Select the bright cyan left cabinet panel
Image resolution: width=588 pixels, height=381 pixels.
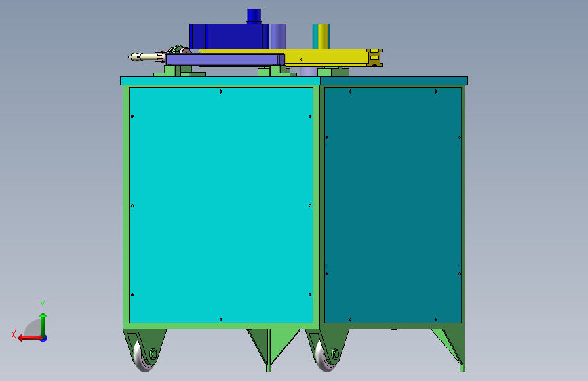[221, 205]
